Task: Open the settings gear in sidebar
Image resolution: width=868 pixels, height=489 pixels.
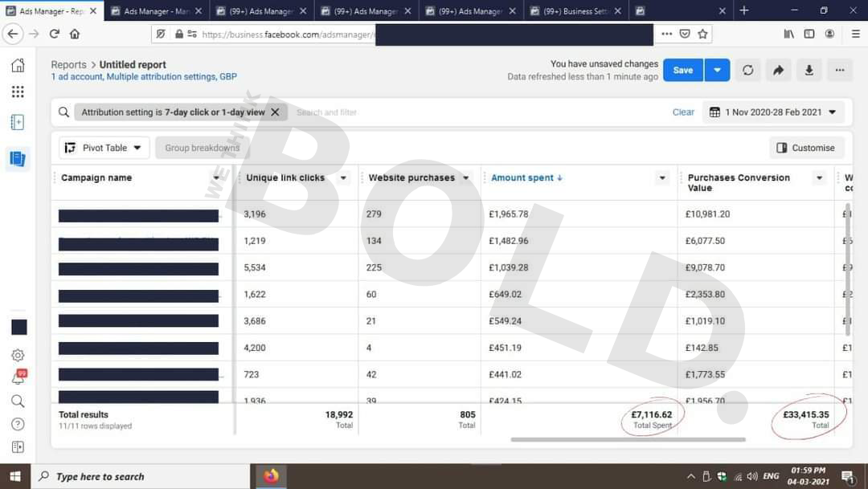Action: (x=18, y=355)
